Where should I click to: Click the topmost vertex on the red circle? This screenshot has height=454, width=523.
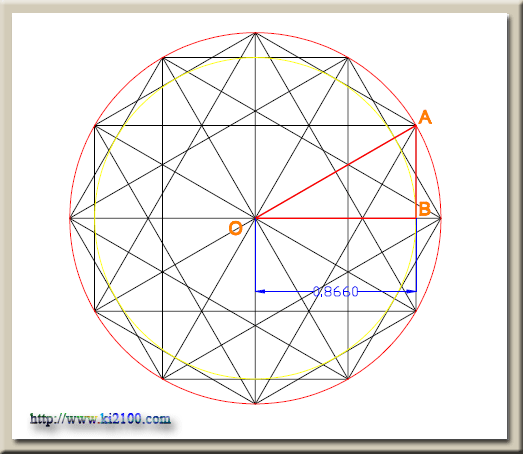pos(255,33)
